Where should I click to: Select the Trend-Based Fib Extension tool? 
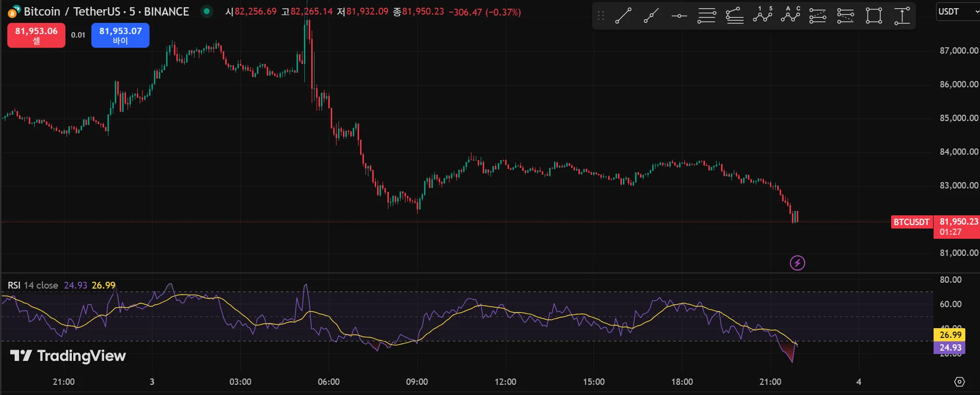coord(734,16)
